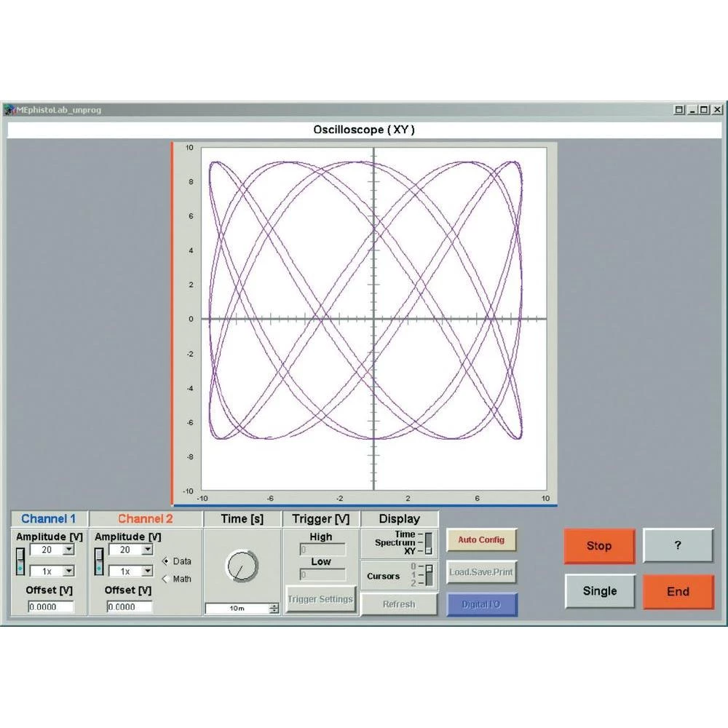Click the Auto Config button
This screenshot has width=728, height=728.
click(481, 540)
